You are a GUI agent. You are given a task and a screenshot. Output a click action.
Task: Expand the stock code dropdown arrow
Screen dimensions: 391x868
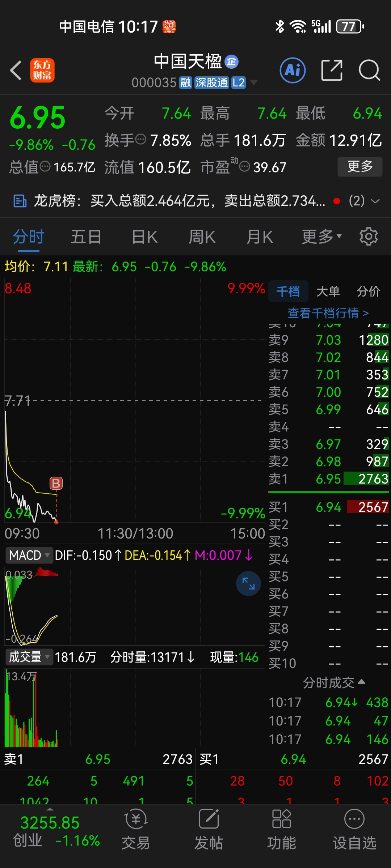[254, 83]
